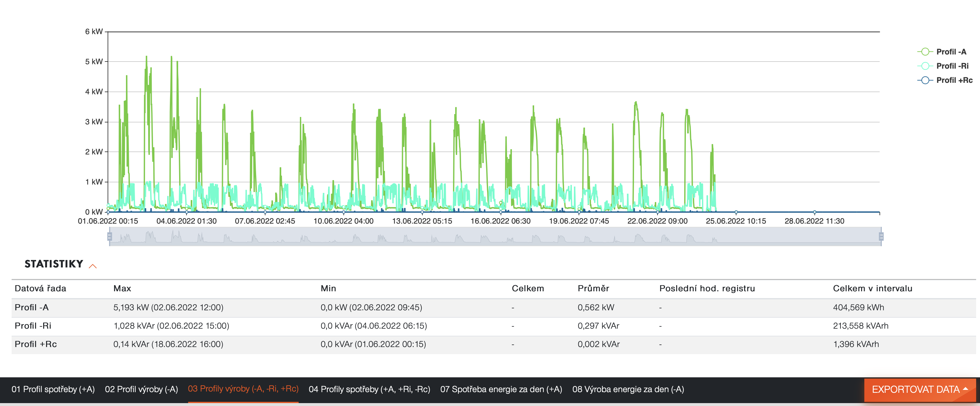Open the EXPORTOVAT DATA menu

(920, 389)
